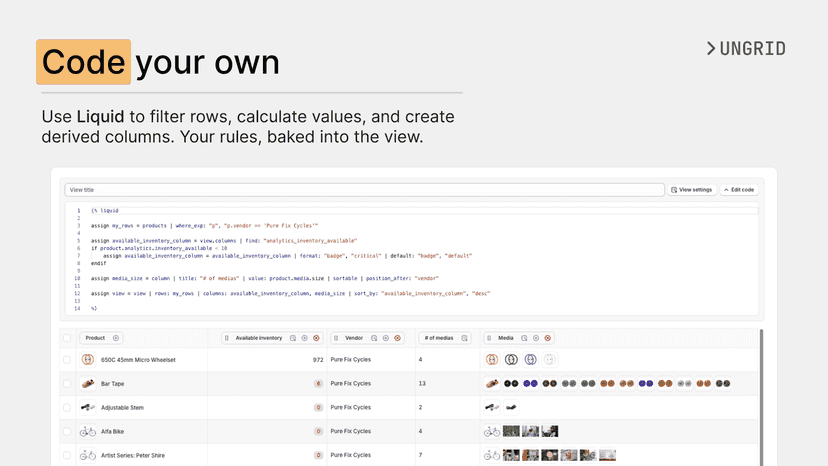Click the circled plus icon in Vendor header

[385, 338]
